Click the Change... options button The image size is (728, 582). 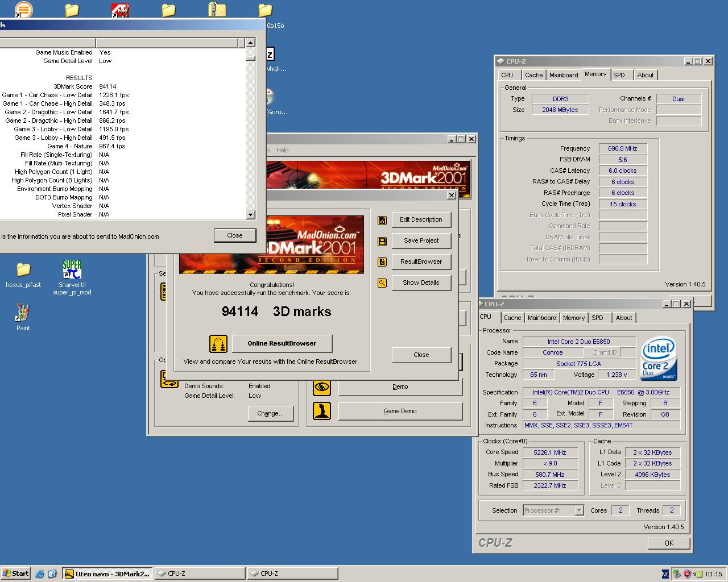coord(270,414)
